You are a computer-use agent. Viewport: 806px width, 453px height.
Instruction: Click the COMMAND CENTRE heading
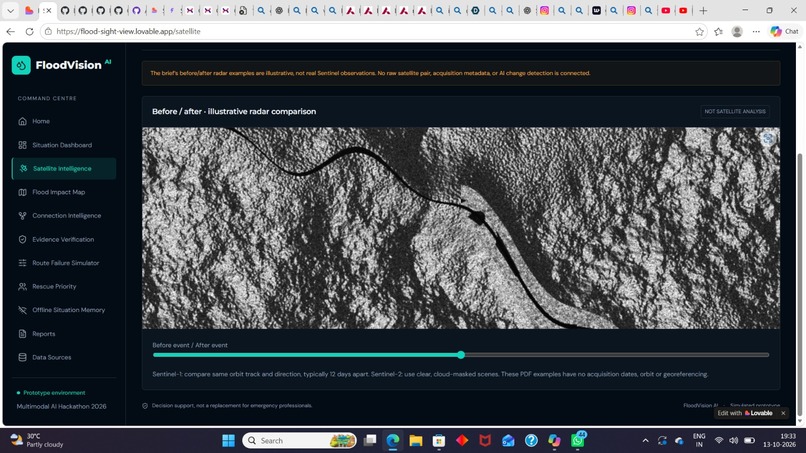[47, 98]
